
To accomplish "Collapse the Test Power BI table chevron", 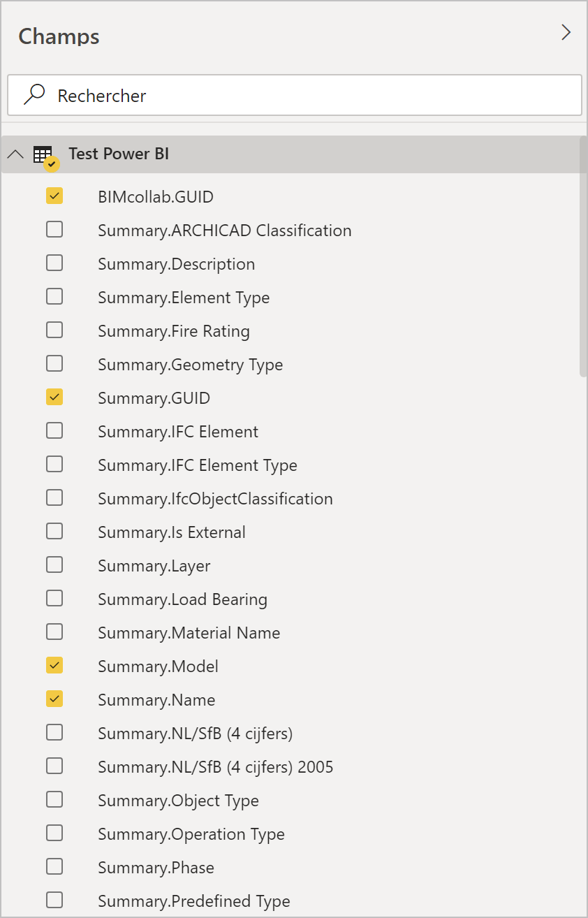I will coord(15,154).
